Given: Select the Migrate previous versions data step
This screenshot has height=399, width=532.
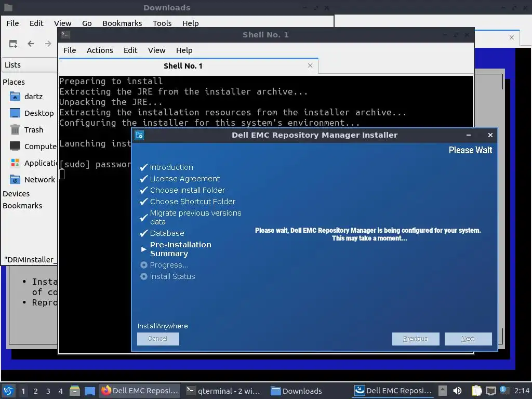Looking at the screenshot, I should pyautogui.click(x=196, y=218).
